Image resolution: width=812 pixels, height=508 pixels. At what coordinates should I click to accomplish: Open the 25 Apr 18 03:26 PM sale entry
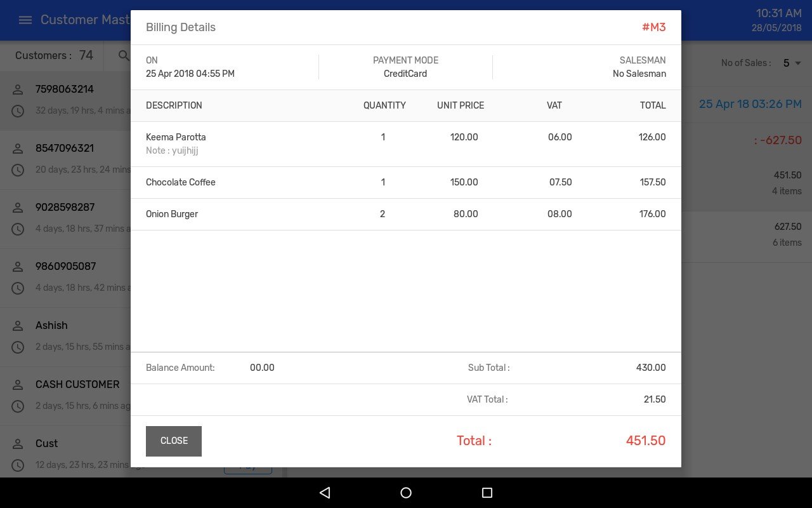(750, 104)
